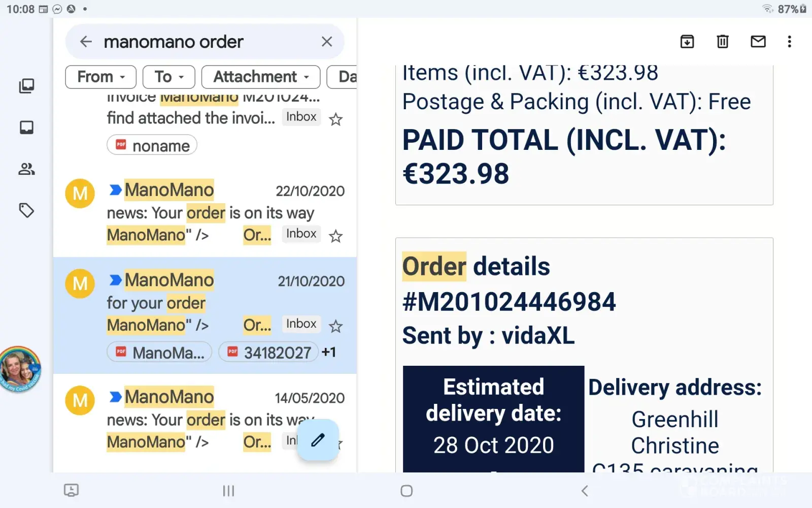Open the three-dot more options menu
This screenshot has height=508, width=812.
[x=789, y=42]
